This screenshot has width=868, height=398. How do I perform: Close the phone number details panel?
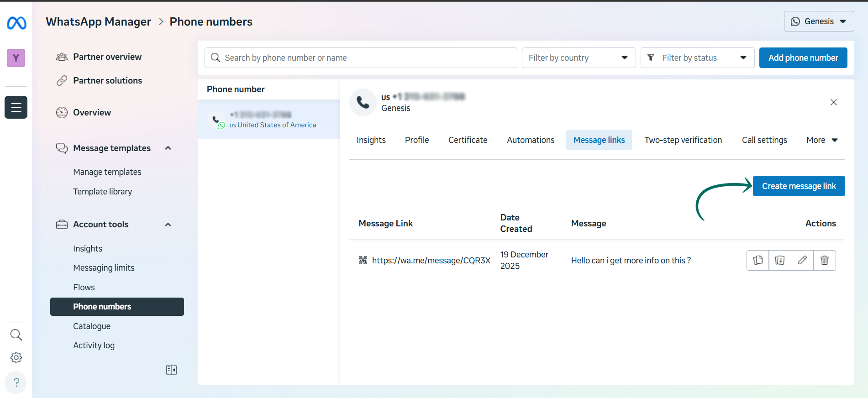pyautogui.click(x=833, y=102)
